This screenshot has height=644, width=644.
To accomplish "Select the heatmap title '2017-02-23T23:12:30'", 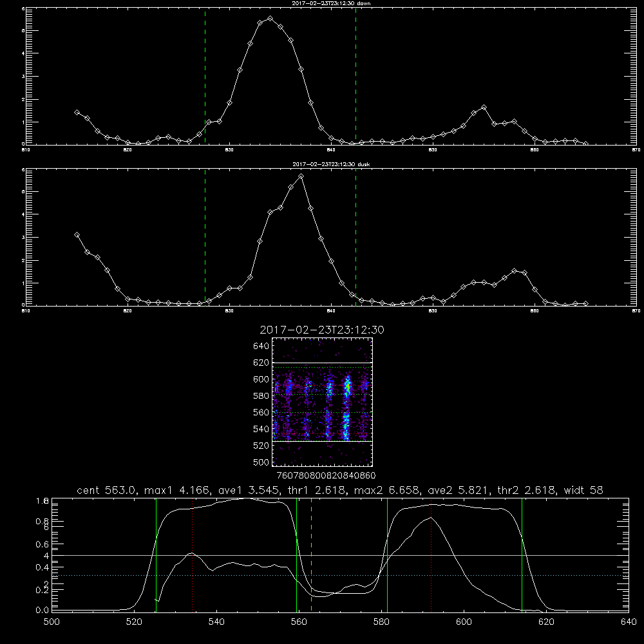I will 321,330.
